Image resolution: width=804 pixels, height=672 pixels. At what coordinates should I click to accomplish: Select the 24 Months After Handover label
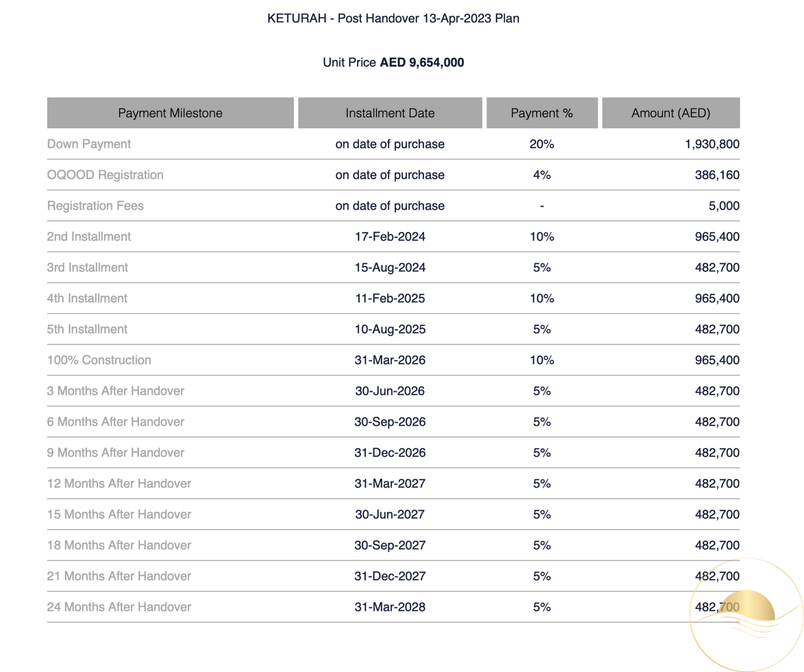119,606
